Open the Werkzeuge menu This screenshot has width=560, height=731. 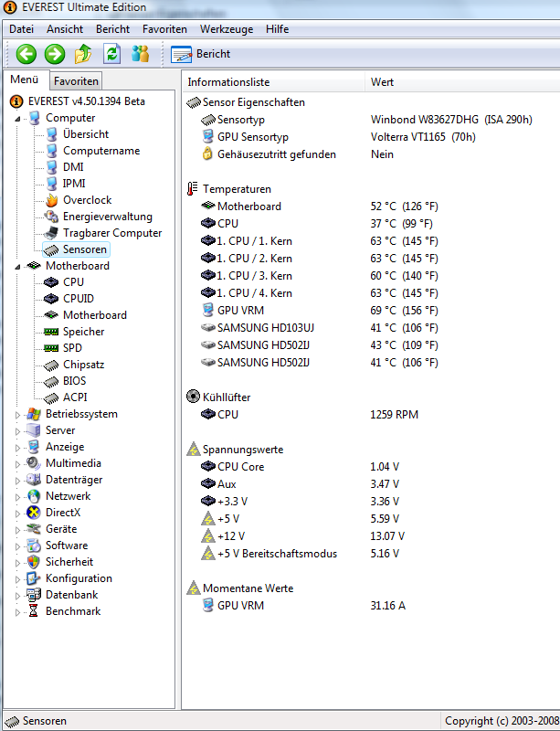(226, 29)
